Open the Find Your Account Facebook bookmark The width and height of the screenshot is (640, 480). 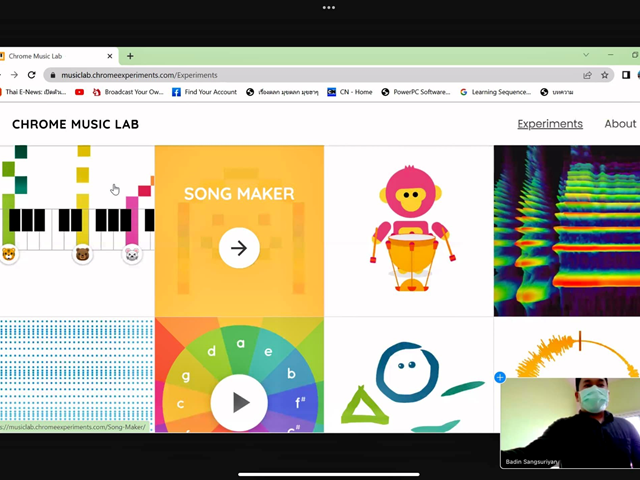[x=204, y=92]
